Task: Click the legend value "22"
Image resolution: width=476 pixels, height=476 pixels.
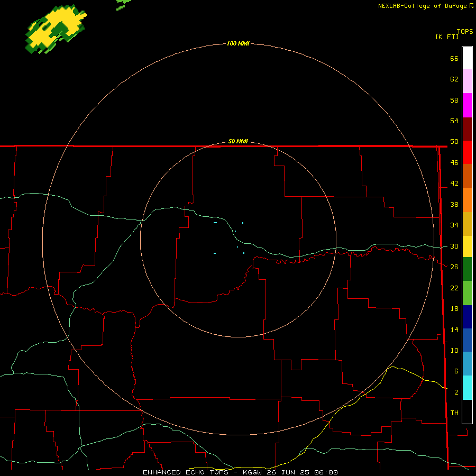Action: [454, 288]
